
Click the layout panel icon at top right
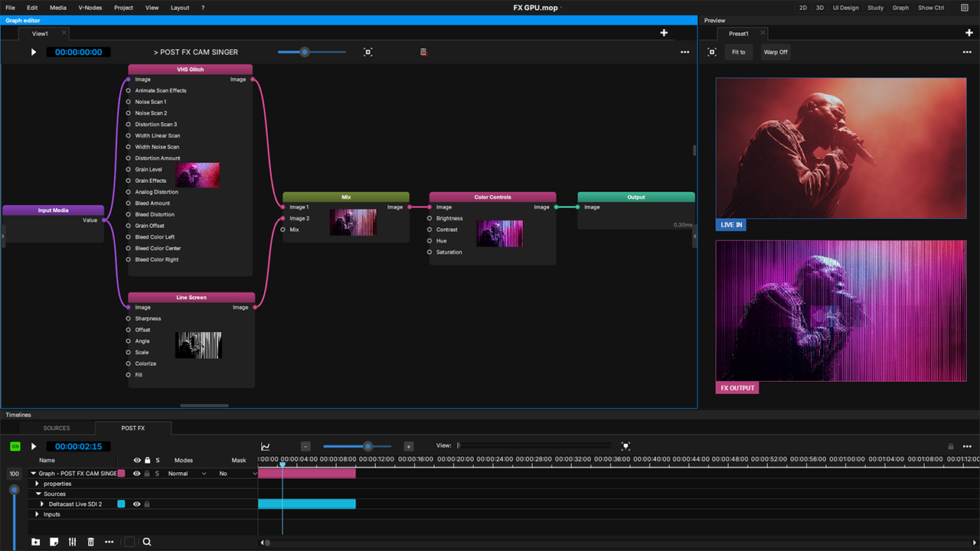tap(965, 8)
